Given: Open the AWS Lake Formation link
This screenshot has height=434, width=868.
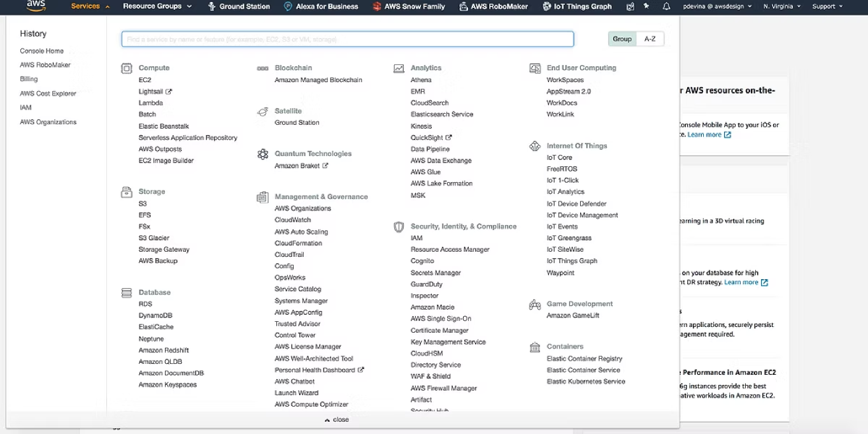Looking at the screenshot, I should tap(442, 184).
